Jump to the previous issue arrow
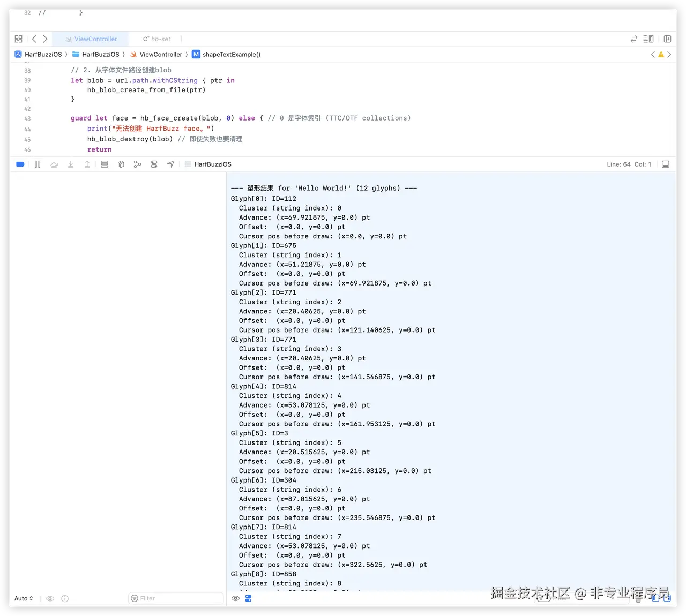 [x=653, y=55]
